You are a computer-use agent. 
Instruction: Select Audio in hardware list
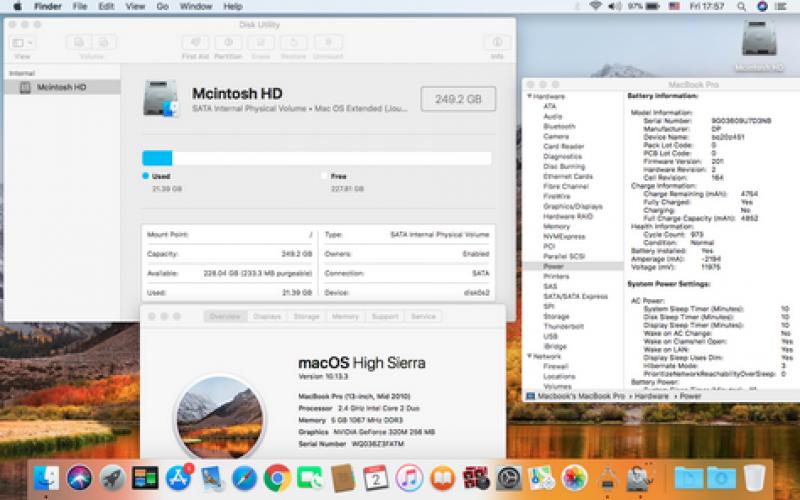(x=553, y=116)
